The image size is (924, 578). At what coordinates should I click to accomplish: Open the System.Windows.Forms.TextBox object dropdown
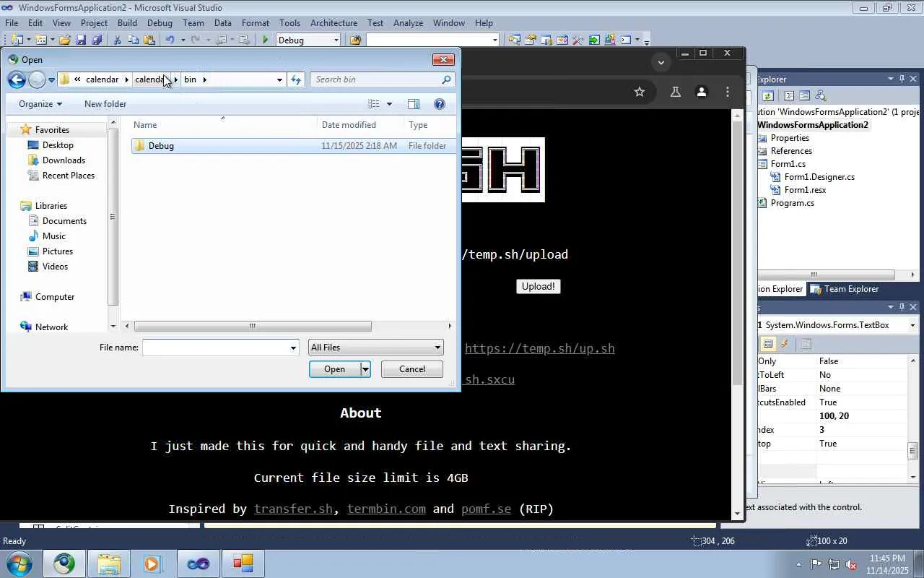tap(912, 325)
